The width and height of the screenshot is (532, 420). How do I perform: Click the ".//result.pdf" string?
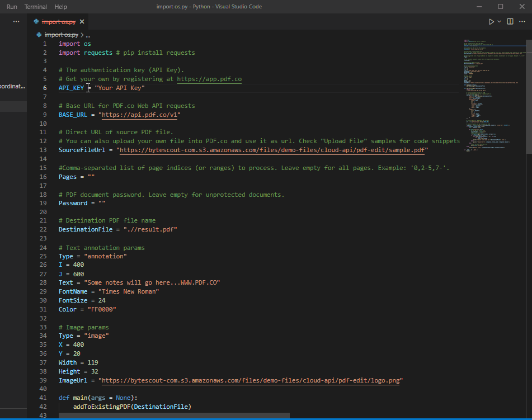click(x=150, y=230)
